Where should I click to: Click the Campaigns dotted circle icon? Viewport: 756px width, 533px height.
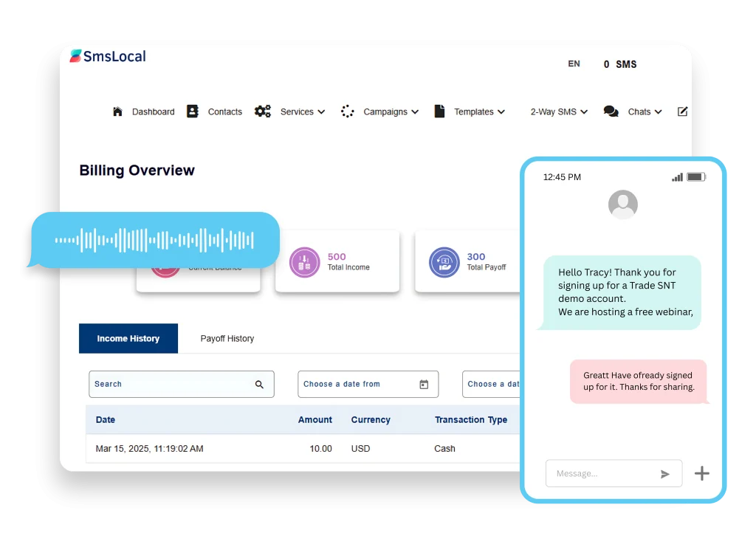[348, 111]
